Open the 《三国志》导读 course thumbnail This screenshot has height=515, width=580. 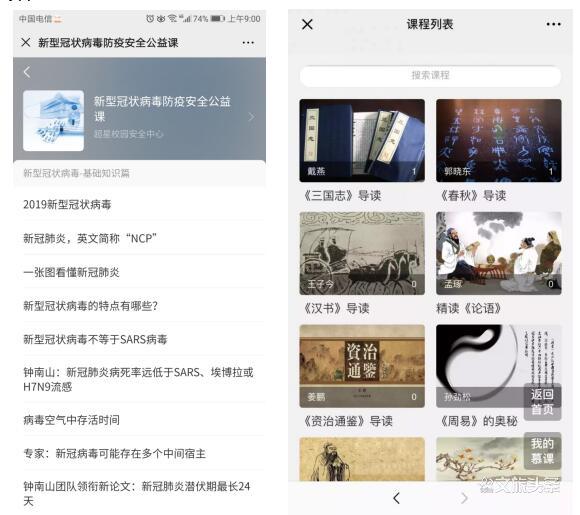[362, 141]
